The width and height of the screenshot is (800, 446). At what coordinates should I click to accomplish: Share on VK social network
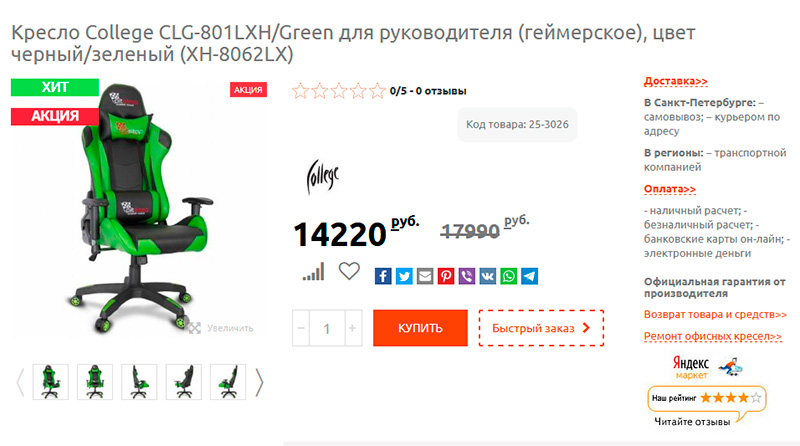(488, 276)
